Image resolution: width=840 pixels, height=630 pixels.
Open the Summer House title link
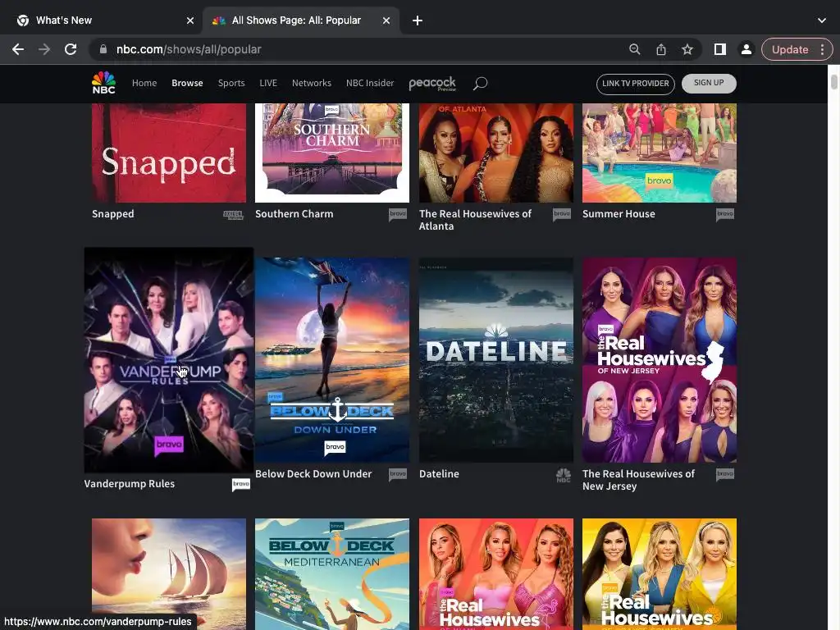(x=619, y=214)
